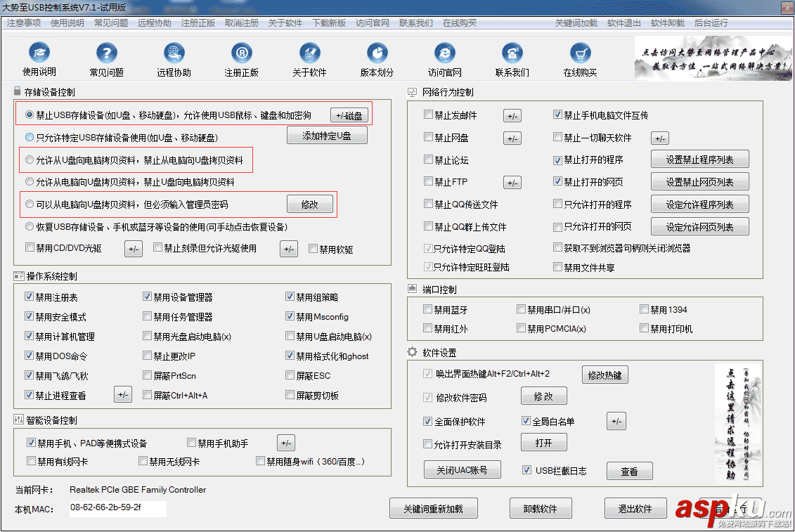Expand the +/-磁盘 list next to USB option

point(349,115)
